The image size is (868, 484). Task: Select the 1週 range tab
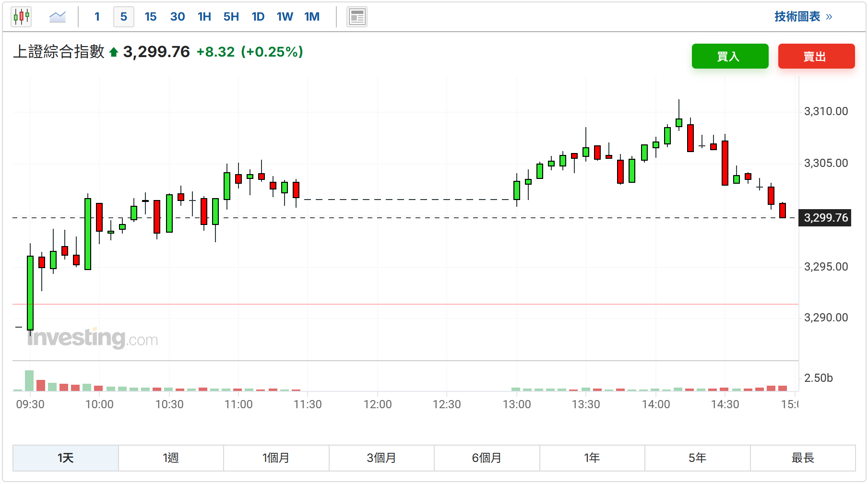point(171,458)
